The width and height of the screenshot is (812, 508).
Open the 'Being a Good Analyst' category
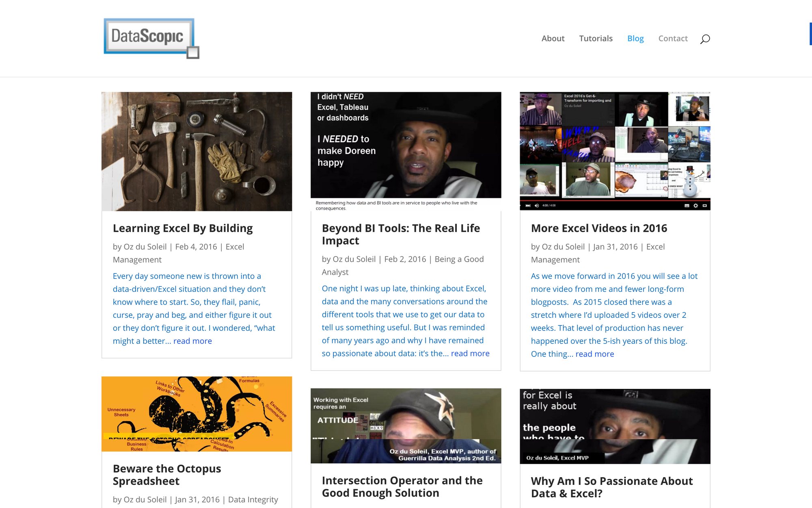(x=403, y=265)
